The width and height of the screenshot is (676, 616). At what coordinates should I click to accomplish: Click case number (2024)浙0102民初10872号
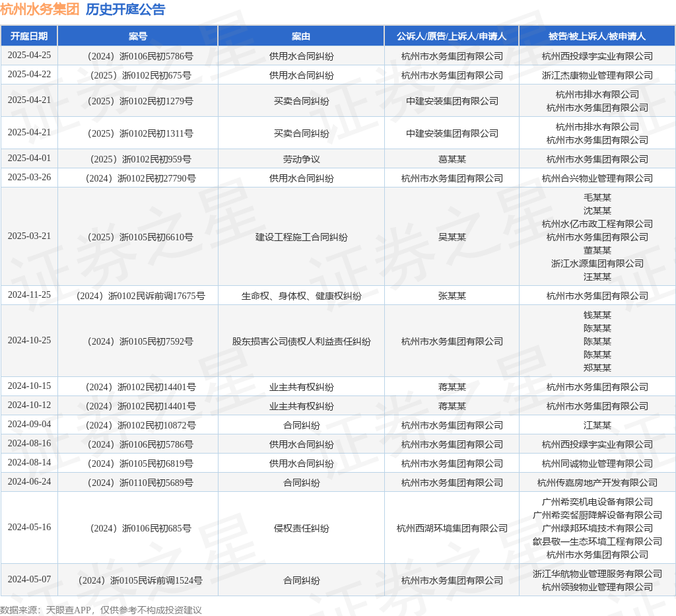141,425
